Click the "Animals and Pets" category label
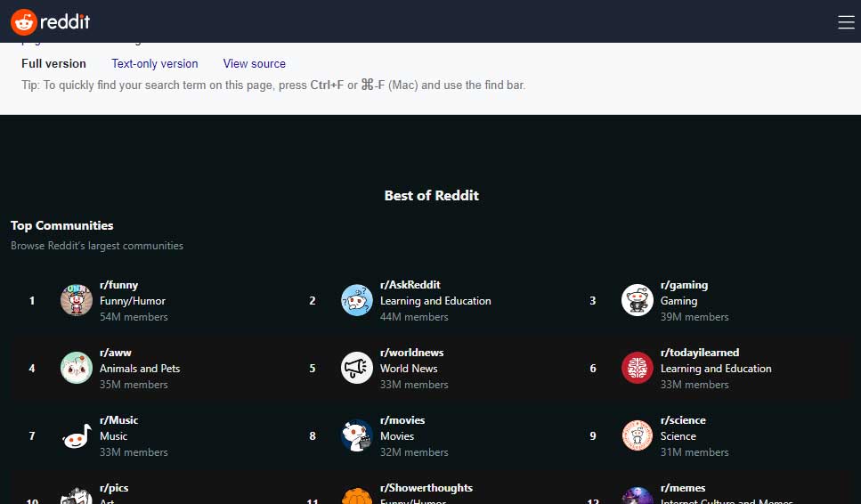861x504 pixels. tap(140, 369)
